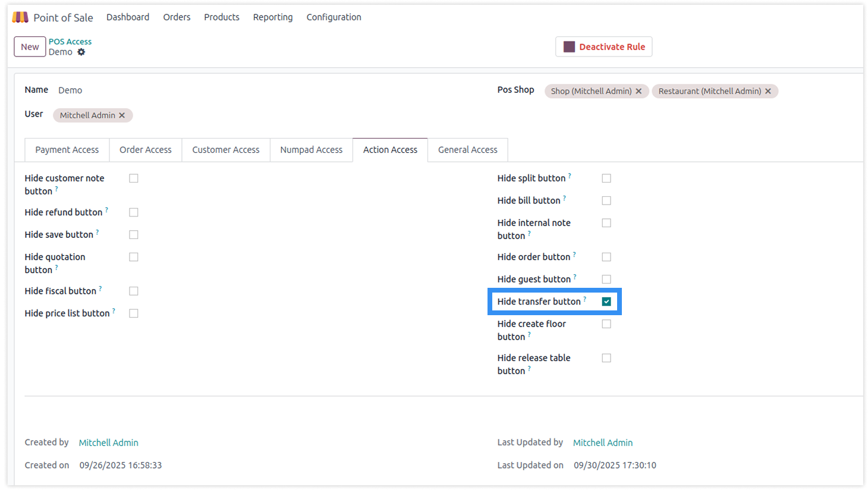Open the Orders menu
The image size is (868, 490).
click(x=177, y=17)
